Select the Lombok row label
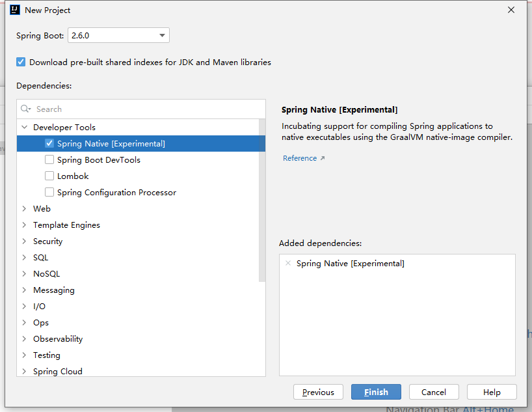532x412 pixels. [73, 176]
